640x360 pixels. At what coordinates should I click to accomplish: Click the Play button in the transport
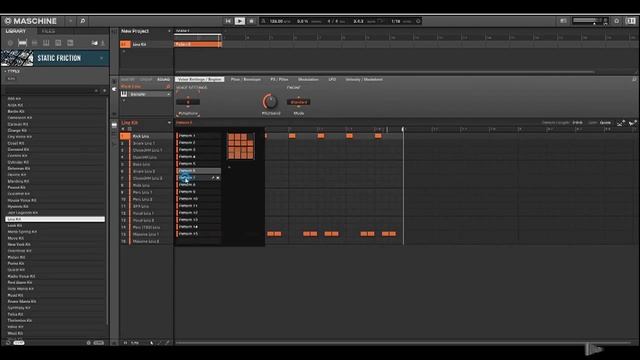click(240, 21)
